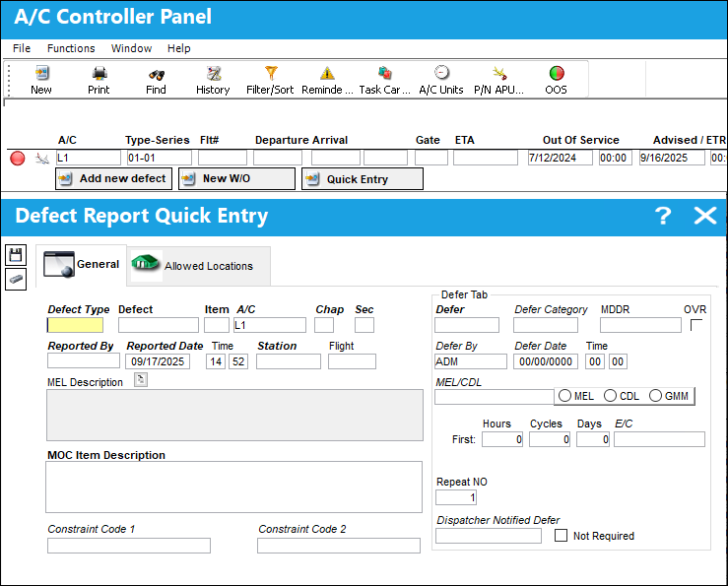This screenshot has width=728, height=586.
Task: Click the Defer field
Action: [467, 325]
